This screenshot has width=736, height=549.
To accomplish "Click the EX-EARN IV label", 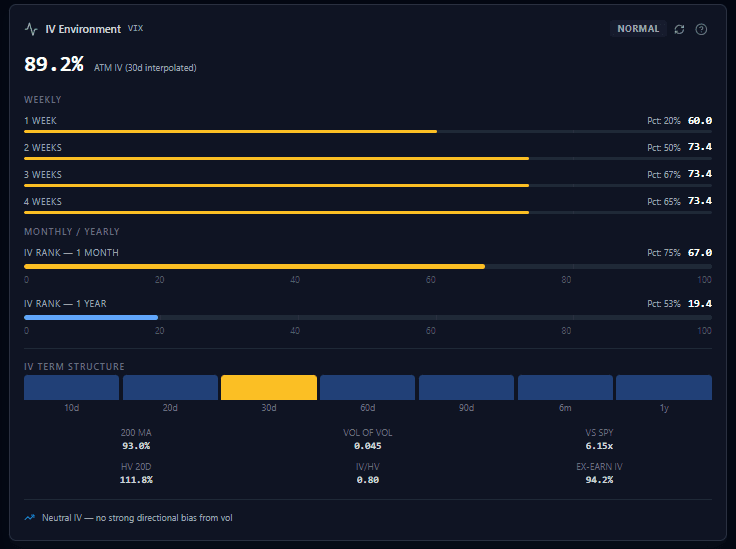I will click(x=599, y=466).
